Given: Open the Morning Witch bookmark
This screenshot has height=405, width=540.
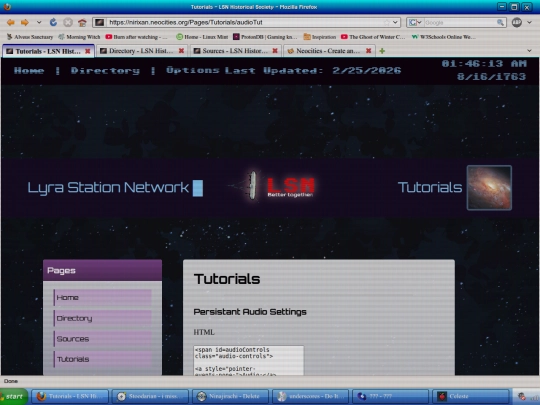Looking at the screenshot, I should pos(80,37).
